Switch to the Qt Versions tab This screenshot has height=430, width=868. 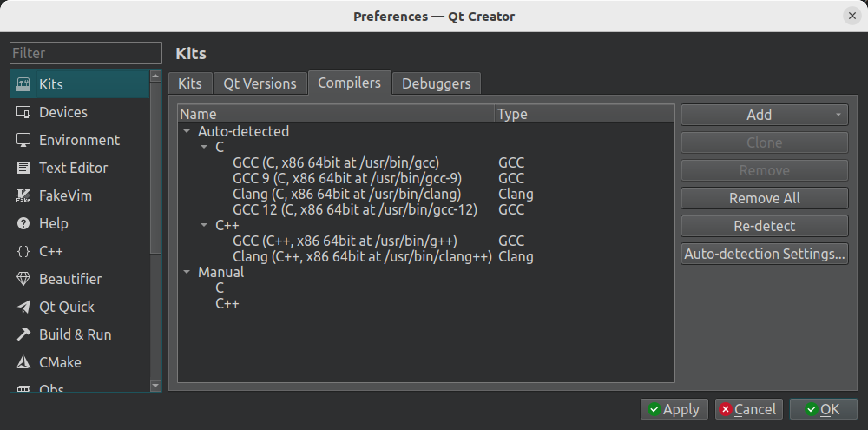(x=260, y=83)
